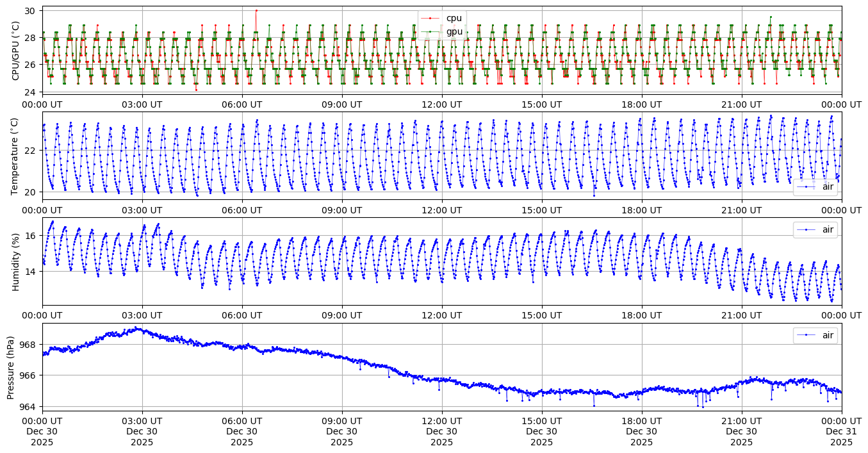Click the 'Dec 31 2025' date label
This screenshot has width=868, height=453.
click(841, 432)
